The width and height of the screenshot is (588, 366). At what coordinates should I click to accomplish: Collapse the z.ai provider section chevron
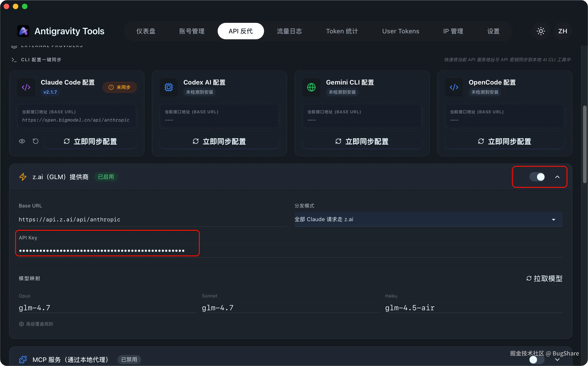coord(557,177)
